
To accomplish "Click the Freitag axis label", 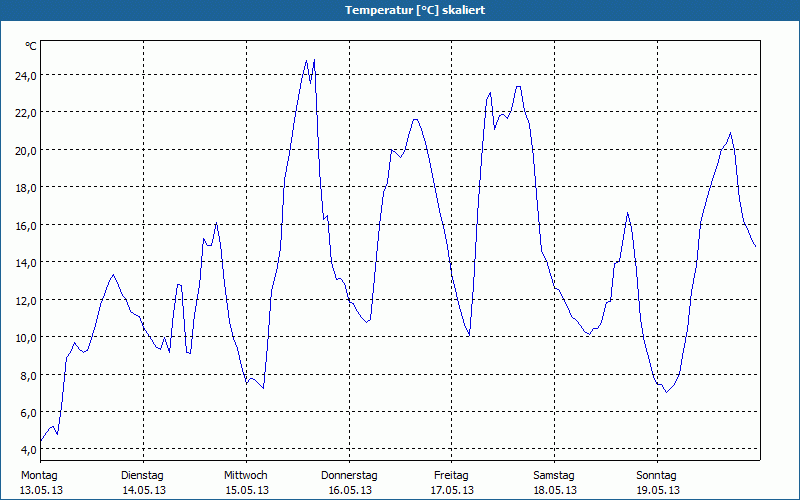I will coord(452,476).
